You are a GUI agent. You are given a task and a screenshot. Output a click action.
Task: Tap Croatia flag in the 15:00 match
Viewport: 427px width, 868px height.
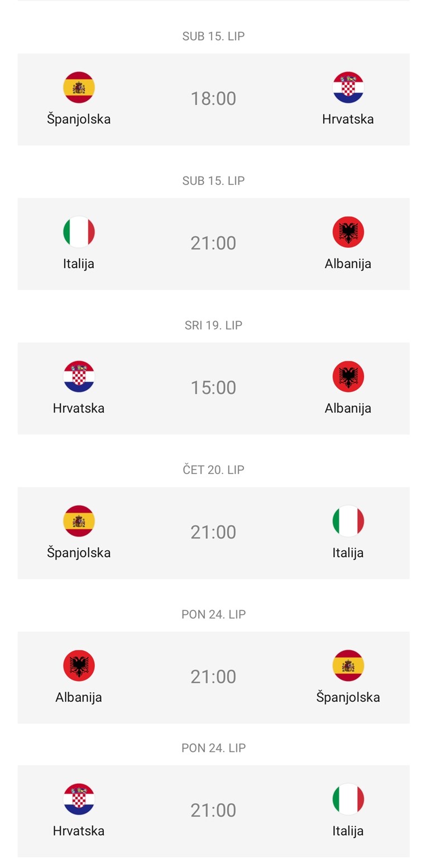click(x=79, y=377)
